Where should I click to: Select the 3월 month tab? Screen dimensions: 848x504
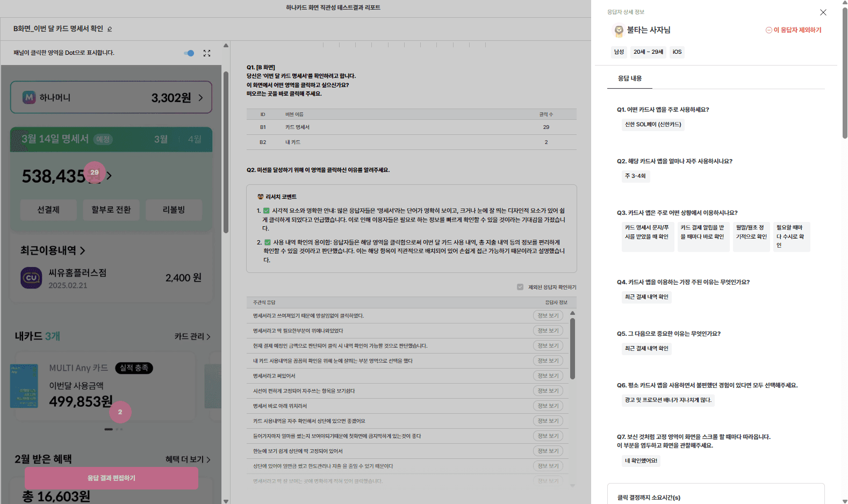[161, 139]
